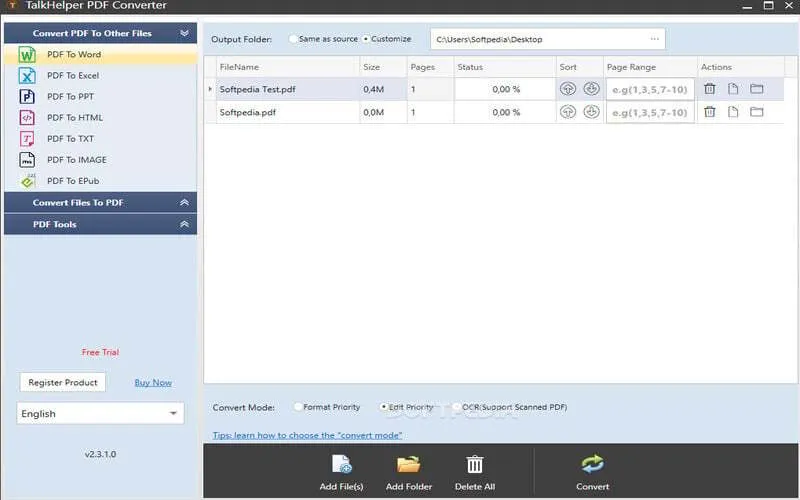Click status progress of Softpedia.pdf
The image size is (800, 500).
(505, 112)
